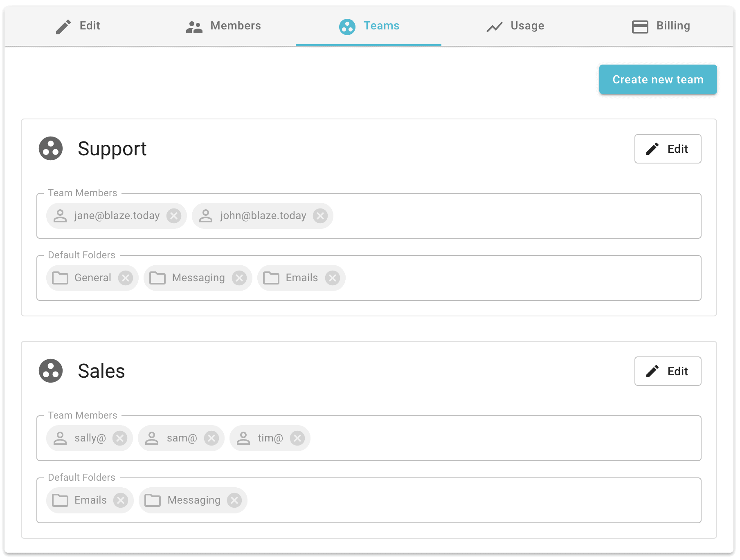The image size is (740, 560).
Task: Click the Create new team button
Action: click(x=658, y=79)
